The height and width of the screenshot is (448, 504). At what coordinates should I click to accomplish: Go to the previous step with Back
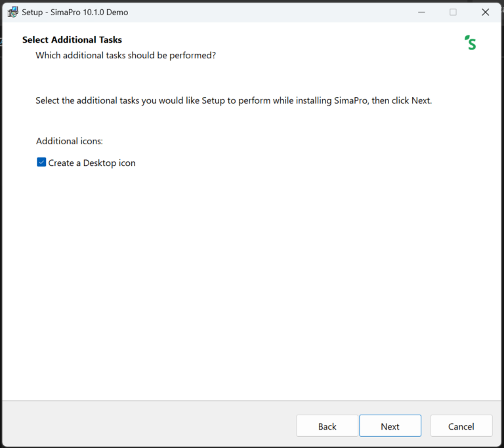327,426
